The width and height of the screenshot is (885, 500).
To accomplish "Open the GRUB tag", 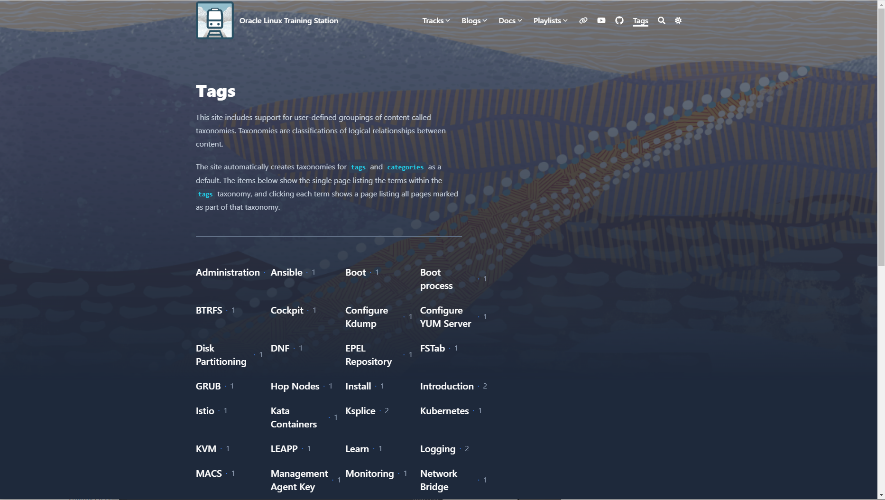I will click(208, 386).
